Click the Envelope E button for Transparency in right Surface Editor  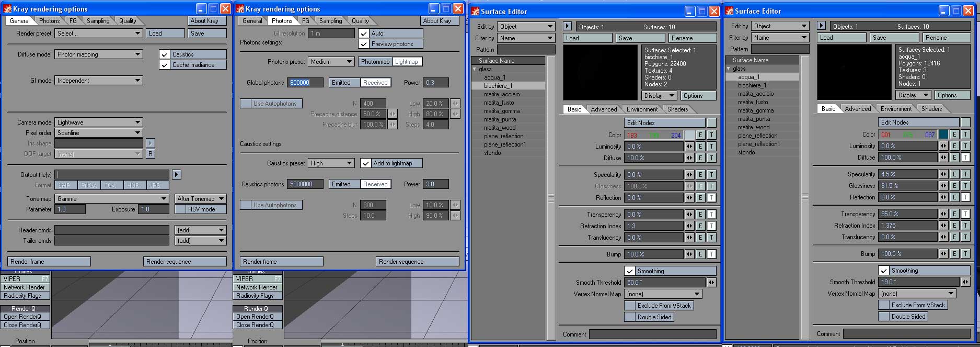click(954, 214)
